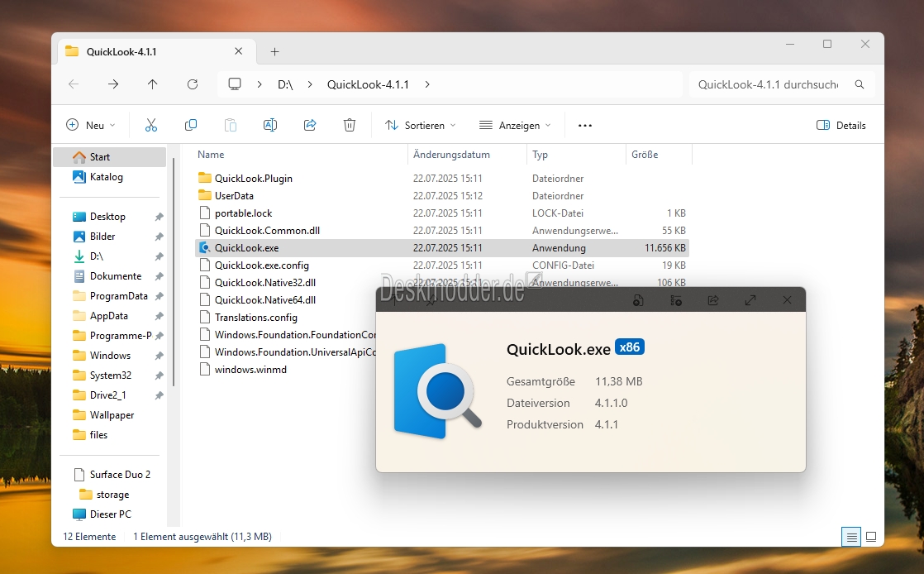This screenshot has height=574, width=924.
Task: Close the QuickLook preview window
Action: [788, 300]
